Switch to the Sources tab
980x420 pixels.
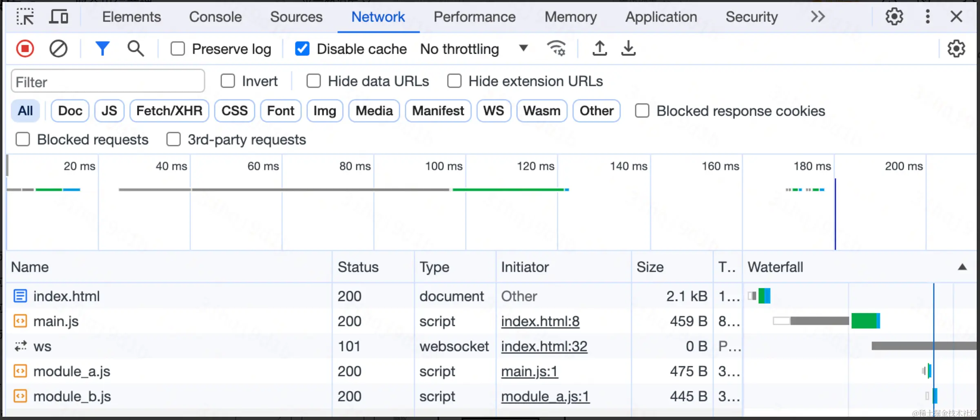click(x=296, y=17)
